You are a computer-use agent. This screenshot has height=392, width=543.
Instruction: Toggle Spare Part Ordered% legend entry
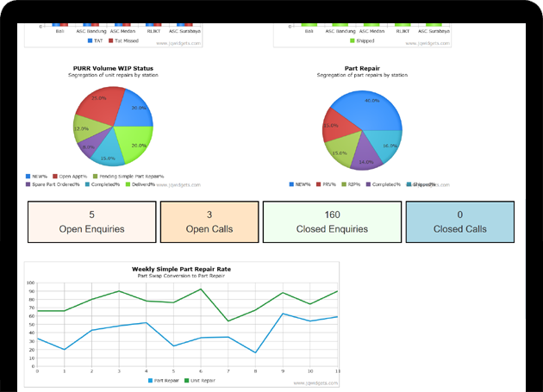pos(55,184)
